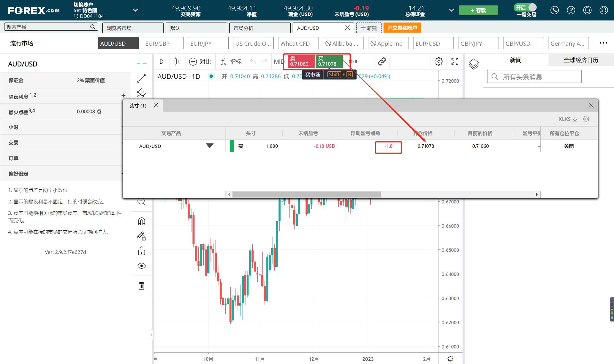Screen dimensions: 614x364
Task: Click the undo arrow on the chart toolbar
Action: tap(252, 61)
